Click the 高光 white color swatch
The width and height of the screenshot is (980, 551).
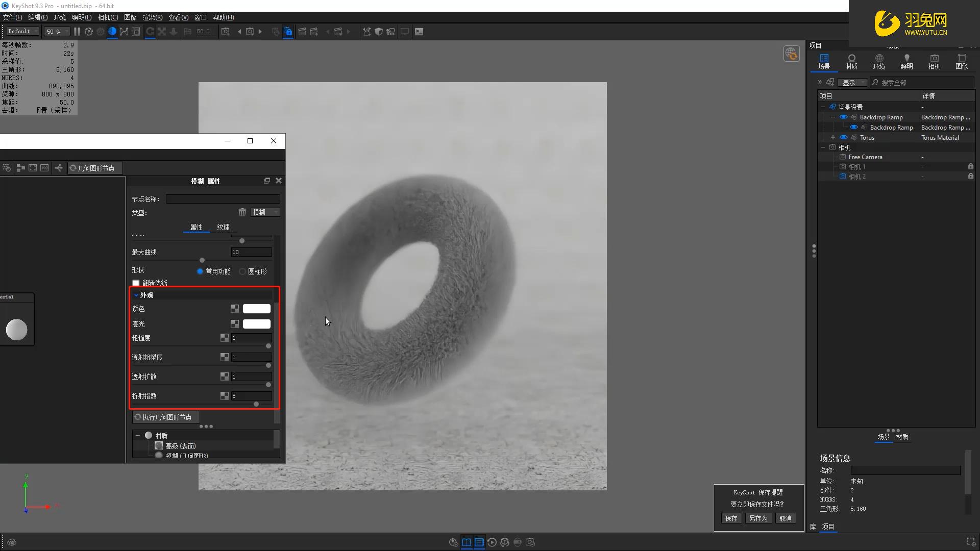point(256,324)
